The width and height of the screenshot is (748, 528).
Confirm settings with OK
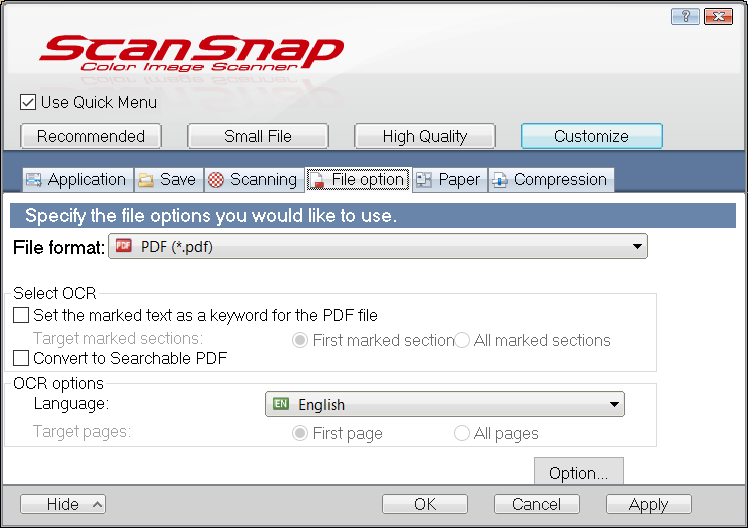point(425,504)
